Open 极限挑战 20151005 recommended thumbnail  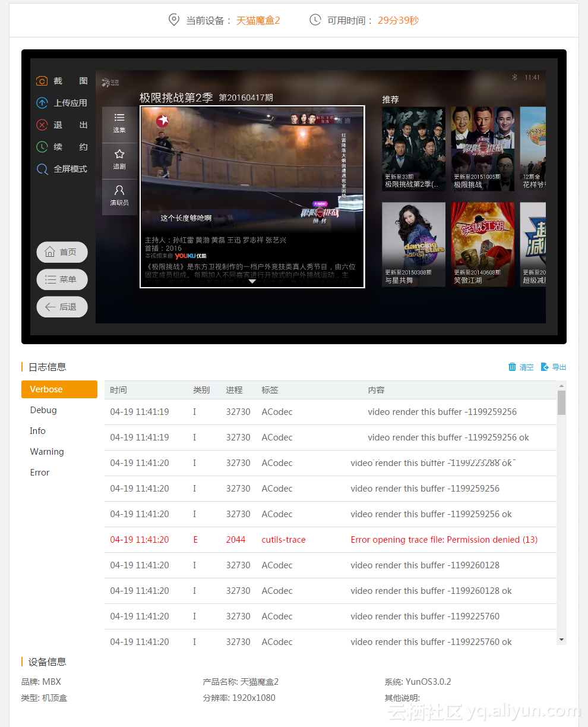[482, 149]
